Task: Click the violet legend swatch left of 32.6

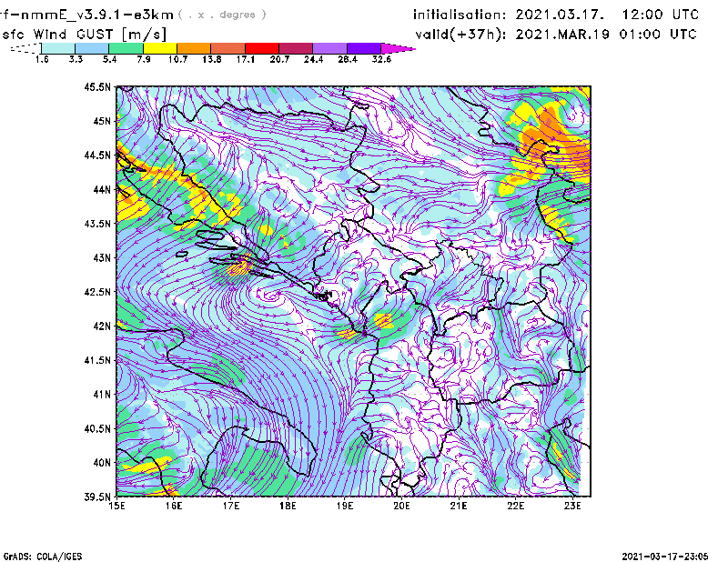Action: pos(364,48)
